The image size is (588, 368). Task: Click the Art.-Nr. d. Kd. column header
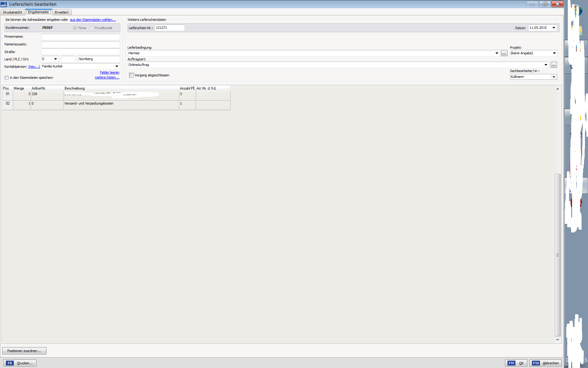pyautogui.click(x=213, y=88)
